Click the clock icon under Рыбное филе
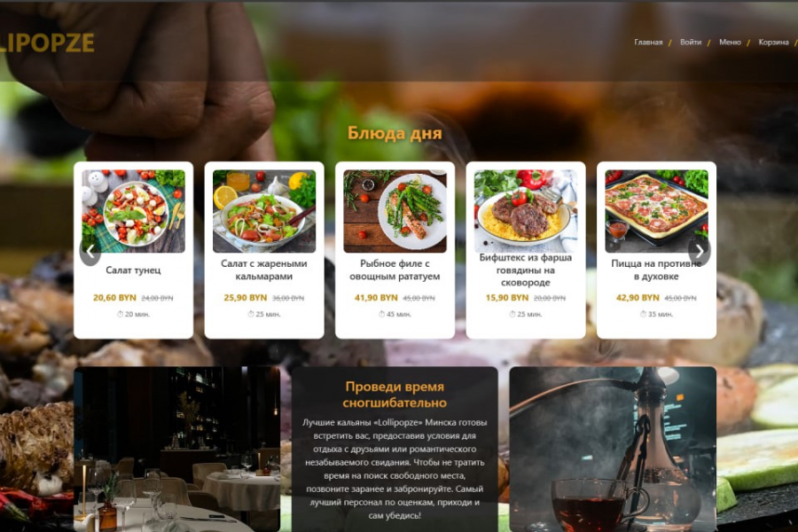Image resolution: width=798 pixels, height=532 pixels. click(381, 314)
